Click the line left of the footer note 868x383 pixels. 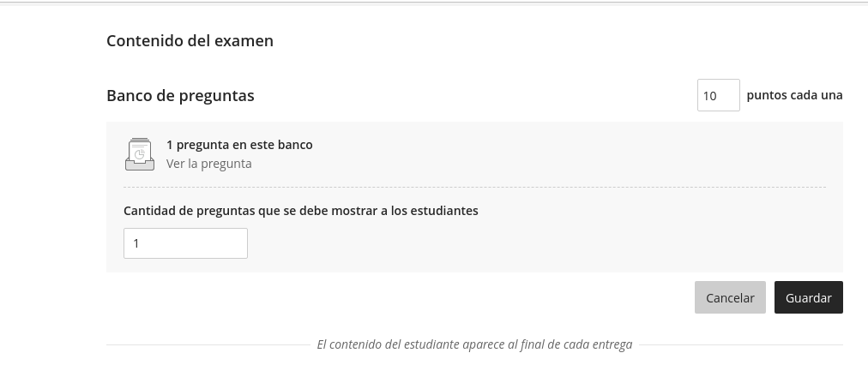coord(208,344)
